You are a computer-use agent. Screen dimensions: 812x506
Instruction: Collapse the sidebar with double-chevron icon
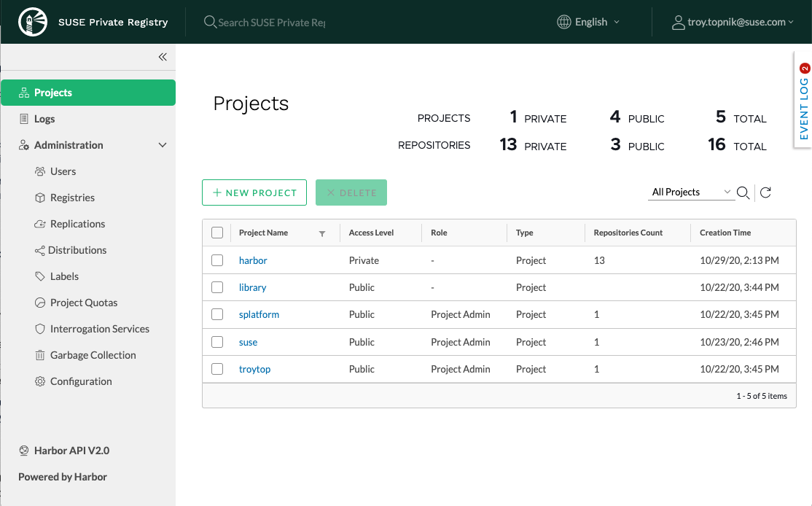click(163, 57)
